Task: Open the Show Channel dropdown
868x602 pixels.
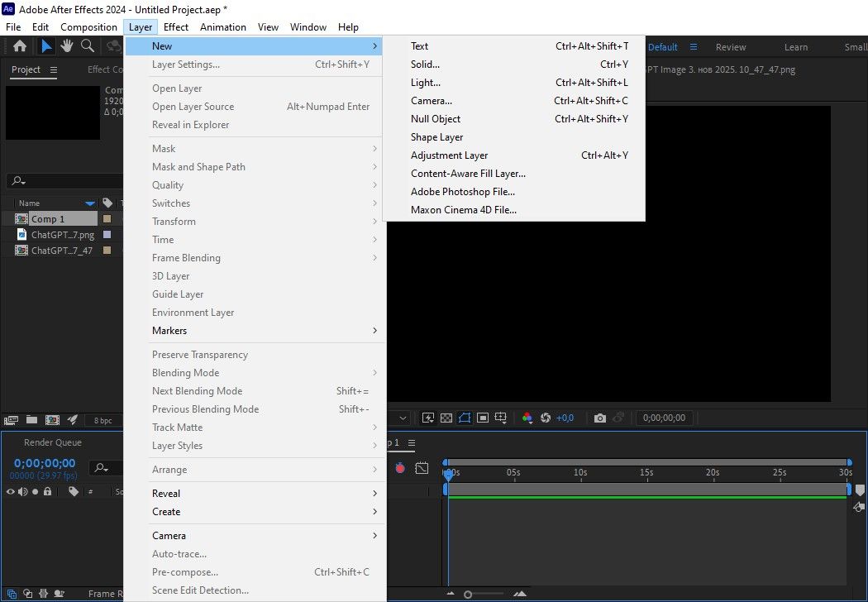Action: point(528,418)
